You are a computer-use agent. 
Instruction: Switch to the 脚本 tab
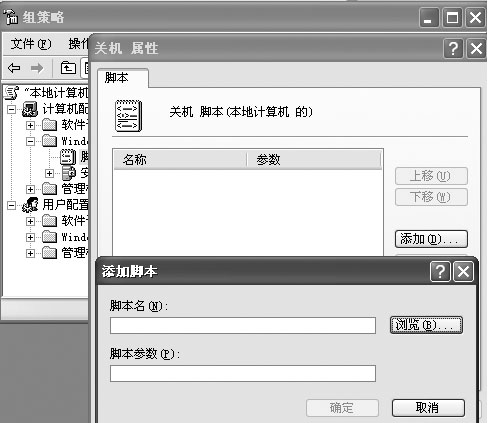[x=117, y=78]
